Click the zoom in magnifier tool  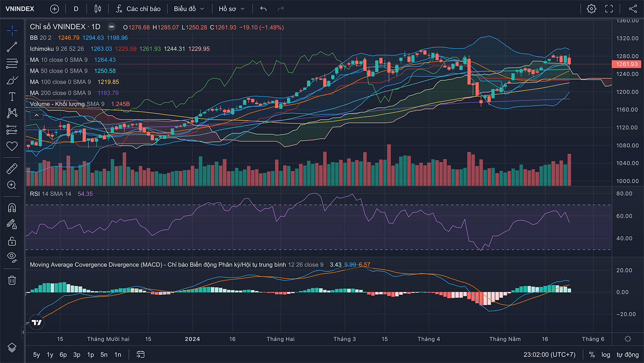12,185
